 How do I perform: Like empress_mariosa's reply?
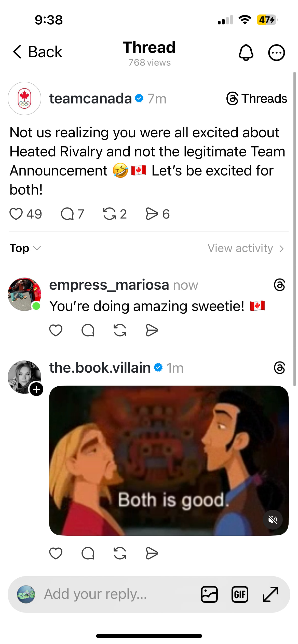point(56,330)
